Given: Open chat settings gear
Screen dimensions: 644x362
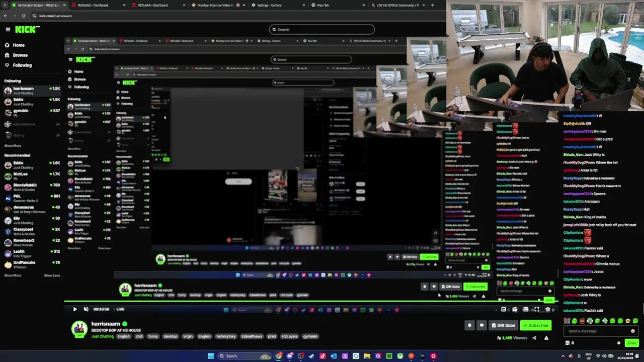Looking at the screenshot, I should click(x=619, y=343).
